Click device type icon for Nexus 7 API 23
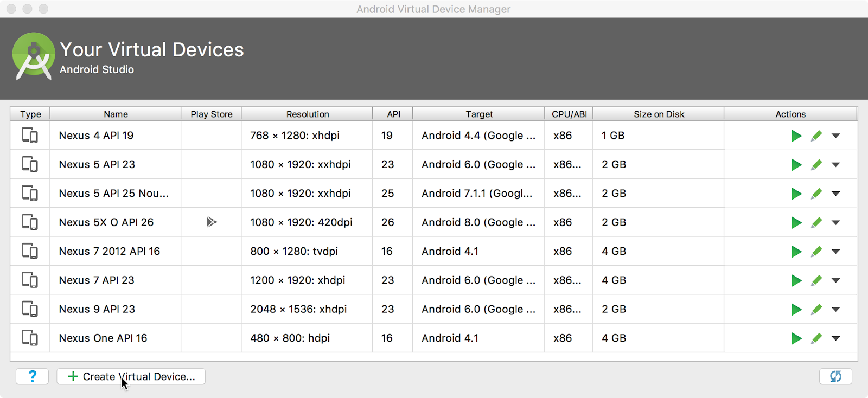The height and width of the screenshot is (398, 868). (30, 280)
